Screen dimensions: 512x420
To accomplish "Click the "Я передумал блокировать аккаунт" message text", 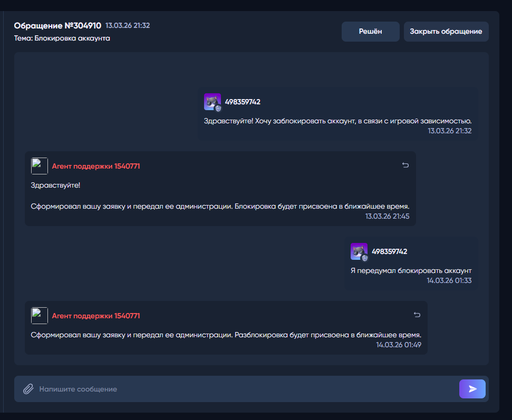I will coord(411,270).
